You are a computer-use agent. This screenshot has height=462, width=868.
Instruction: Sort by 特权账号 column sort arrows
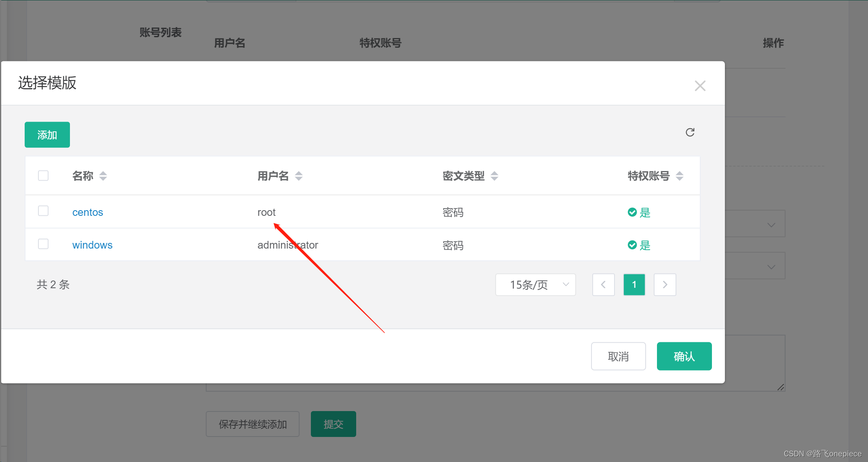tap(679, 176)
